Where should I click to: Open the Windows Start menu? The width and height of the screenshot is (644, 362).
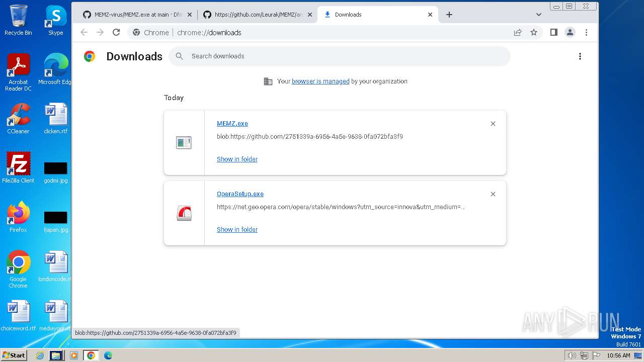click(14, 355)
